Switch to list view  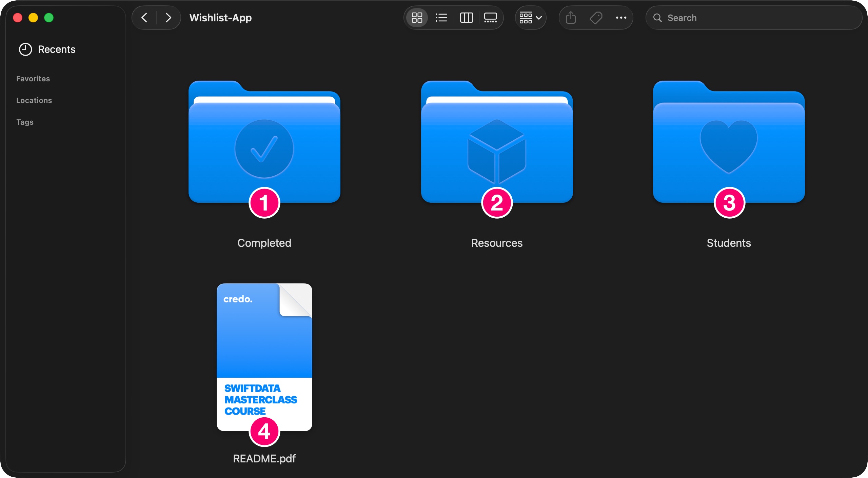441,18
